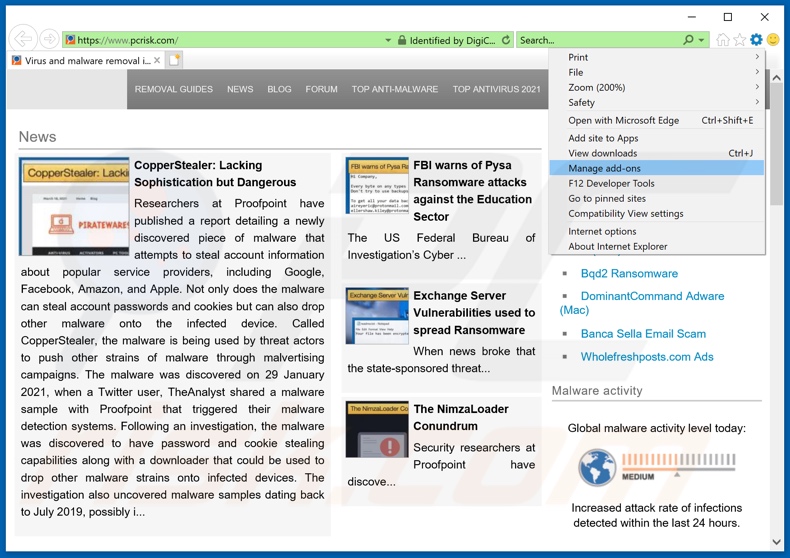Open Internet options
790x558 pixels.
(x=657, y=231)
